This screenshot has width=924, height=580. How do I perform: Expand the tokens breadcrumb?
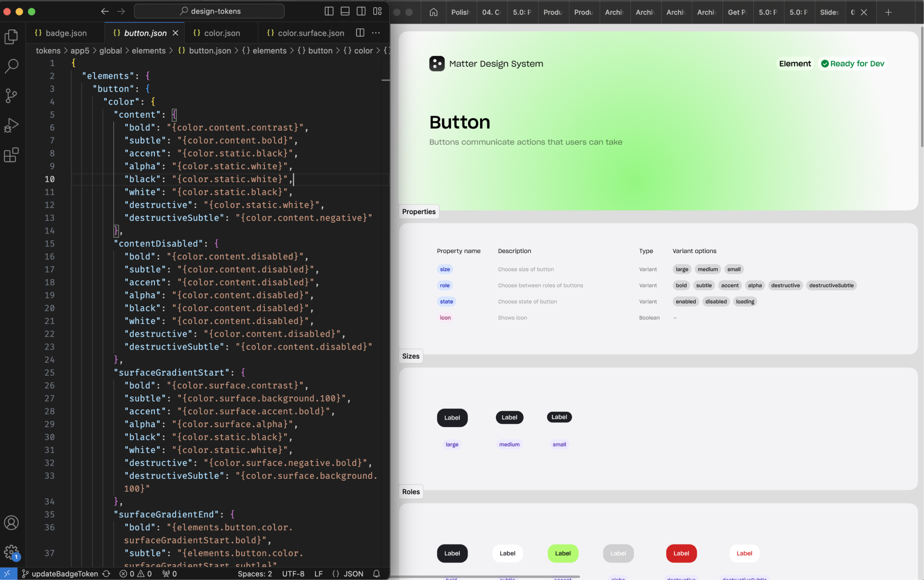[x=48, y=51]
